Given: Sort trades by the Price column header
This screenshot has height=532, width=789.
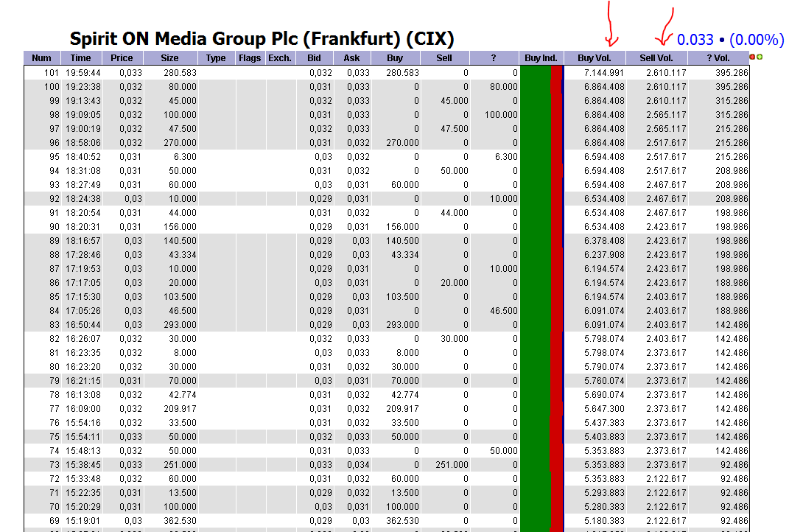Looking at the screenshot, I should (x=122, y=58).
